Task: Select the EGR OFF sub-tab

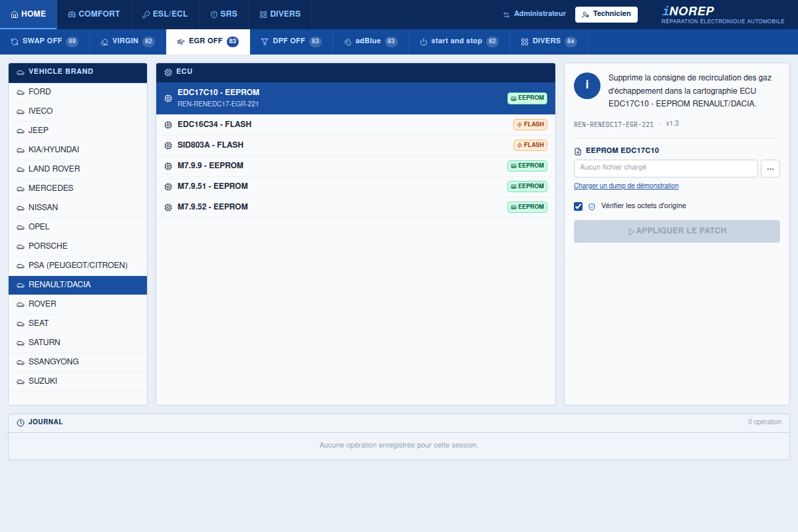Action: click(208, 41)
